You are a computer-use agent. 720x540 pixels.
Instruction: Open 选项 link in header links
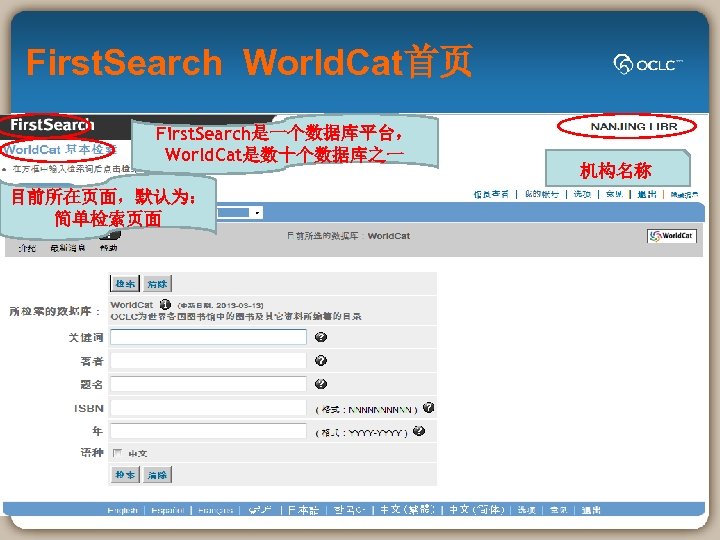pyautogui.click(x=582, y=194)
